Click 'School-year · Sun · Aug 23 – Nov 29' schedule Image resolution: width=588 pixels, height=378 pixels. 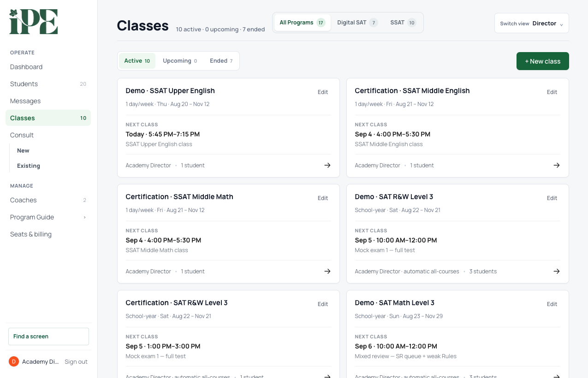click(x=399, y=316)
